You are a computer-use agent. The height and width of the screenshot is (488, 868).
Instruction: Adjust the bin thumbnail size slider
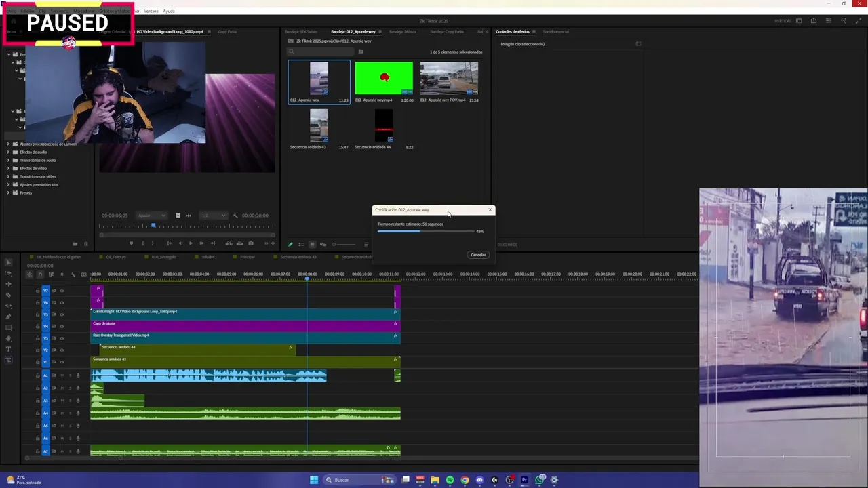click(x=344, y=244)
